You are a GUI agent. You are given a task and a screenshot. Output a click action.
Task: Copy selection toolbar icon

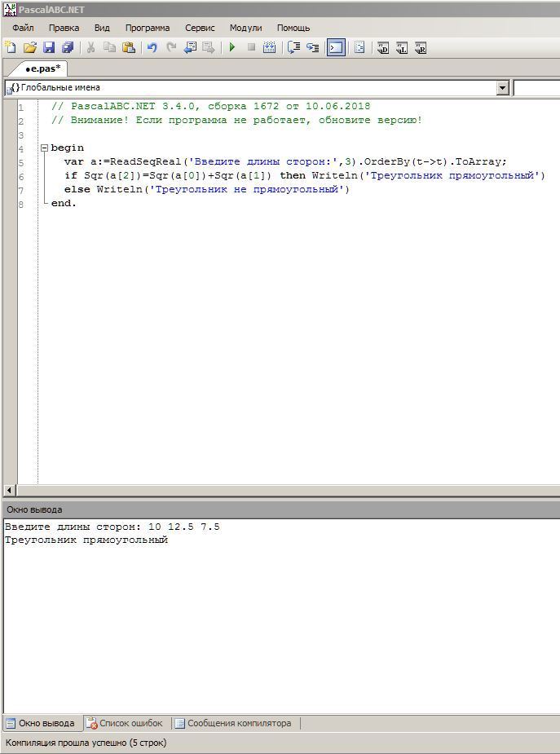[109, 47]
